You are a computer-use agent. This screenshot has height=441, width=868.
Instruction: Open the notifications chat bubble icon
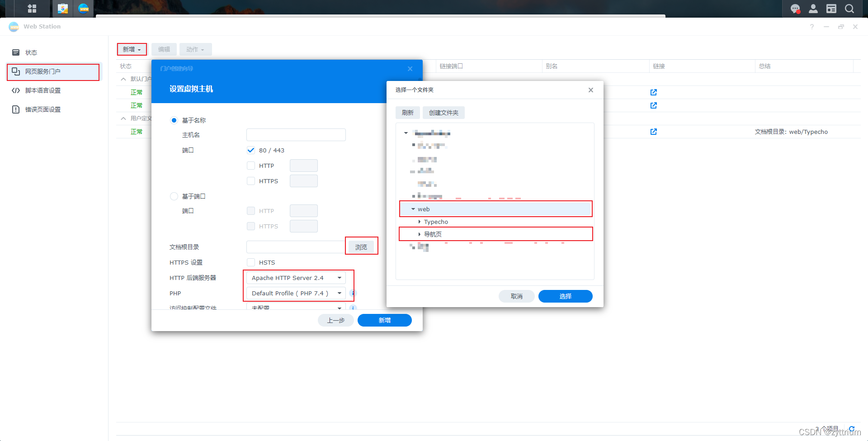(x=795, y=9)
